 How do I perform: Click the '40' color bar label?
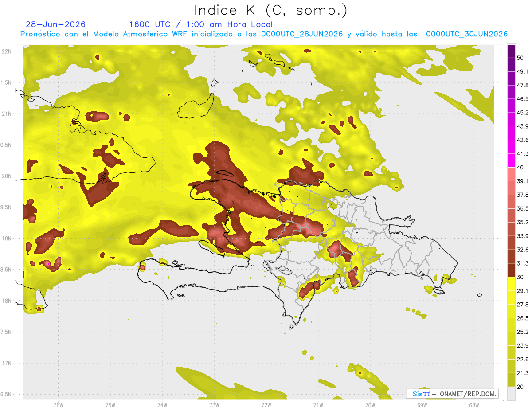tap(520, 168)
